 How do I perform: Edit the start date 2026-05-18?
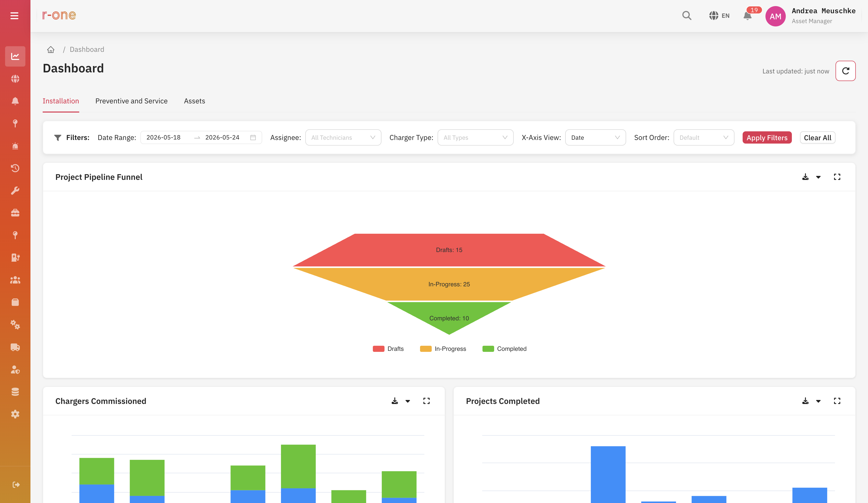(x=163, y=137)
